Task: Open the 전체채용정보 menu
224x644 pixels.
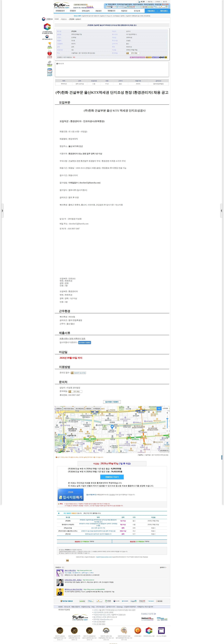Action: click(x=60, y=11)
